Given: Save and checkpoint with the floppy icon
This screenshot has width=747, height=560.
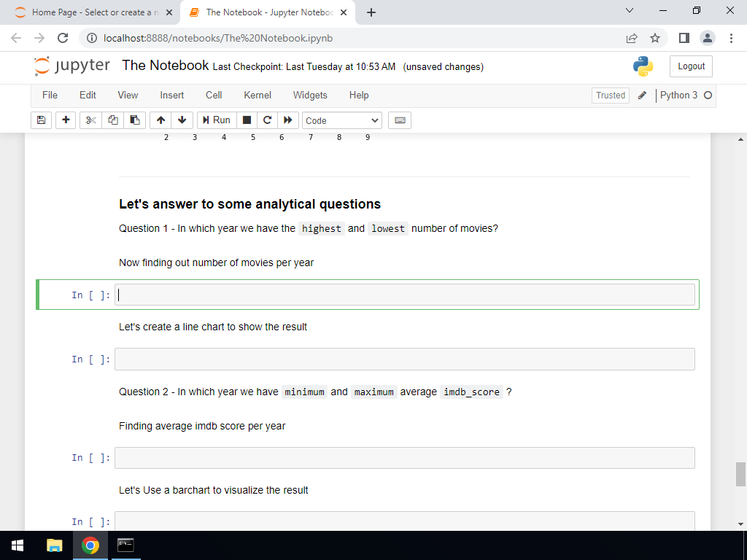Looking at the screenshot, I should [41, 120].
